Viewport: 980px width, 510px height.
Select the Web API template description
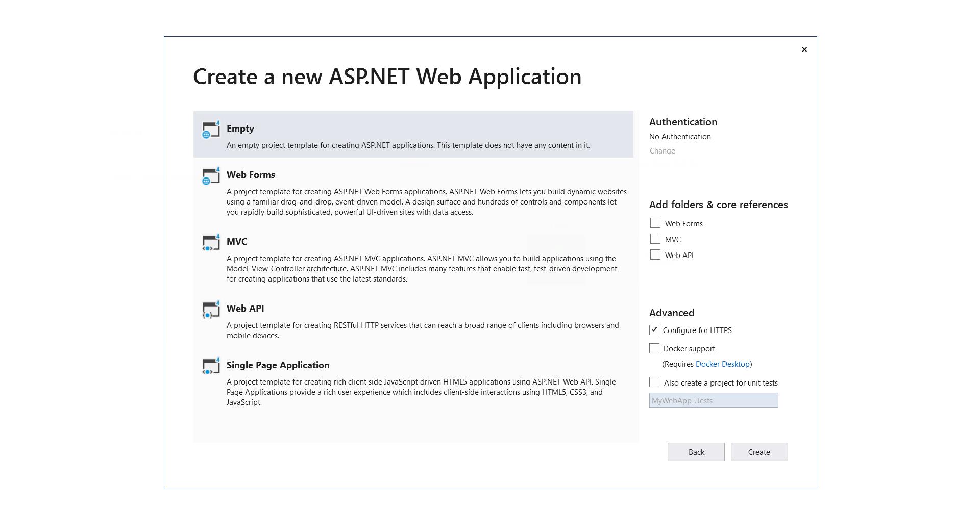click(x=422, y=330)
